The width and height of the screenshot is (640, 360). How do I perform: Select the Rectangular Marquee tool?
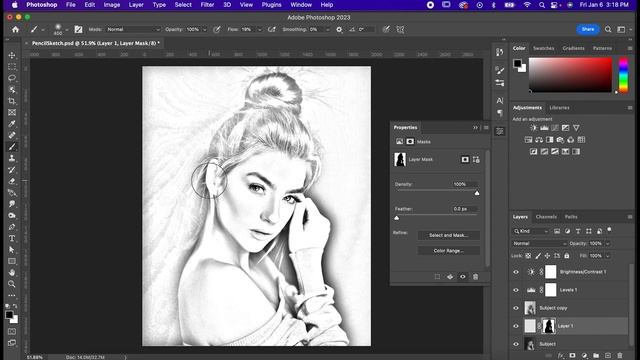click(12, 67)
